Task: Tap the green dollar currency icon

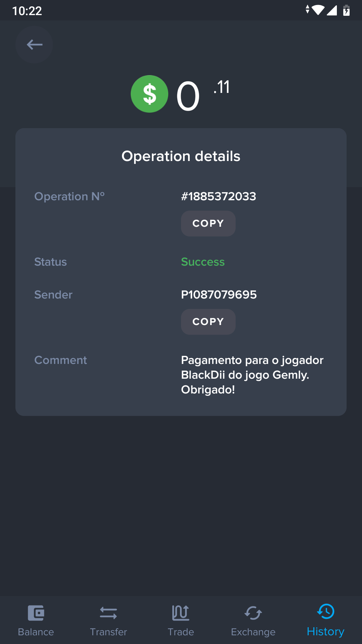Action: pyautogui.click(x=149, y=94)
